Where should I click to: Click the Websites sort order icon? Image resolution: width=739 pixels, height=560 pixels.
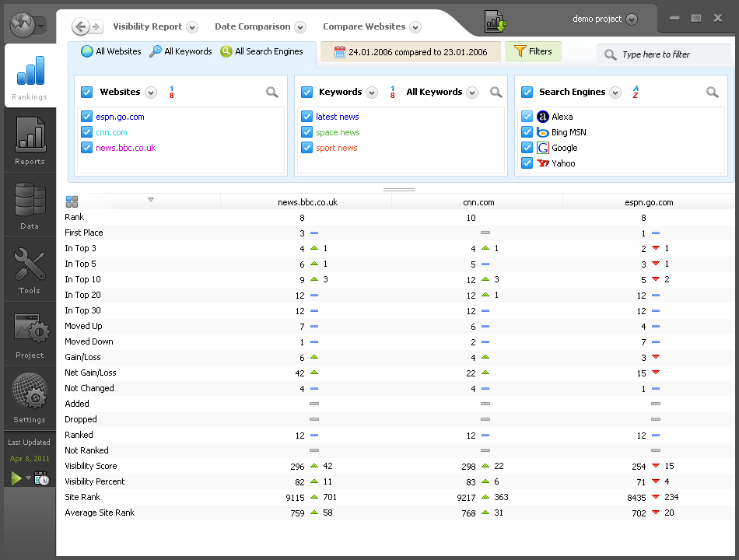tap(172, 92)
